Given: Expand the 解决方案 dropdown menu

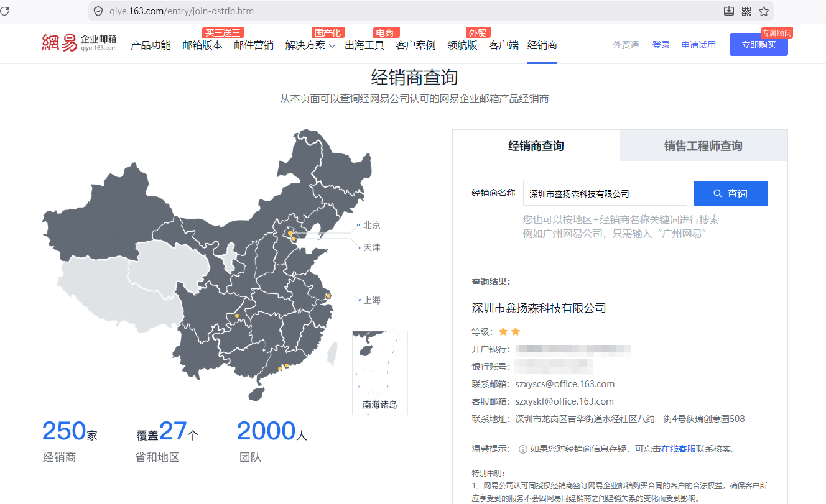Looking at the screenshot, I should click(310, 45).
